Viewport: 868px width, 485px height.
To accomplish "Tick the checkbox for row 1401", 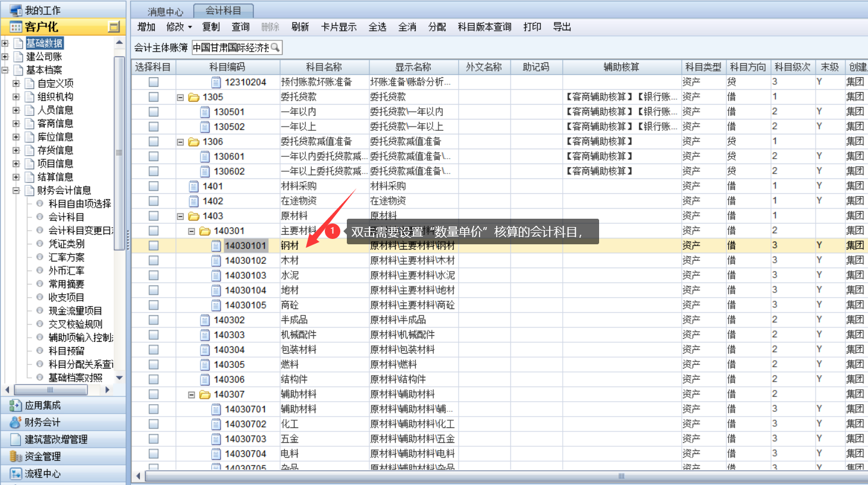I will click(x=153, y=186).
